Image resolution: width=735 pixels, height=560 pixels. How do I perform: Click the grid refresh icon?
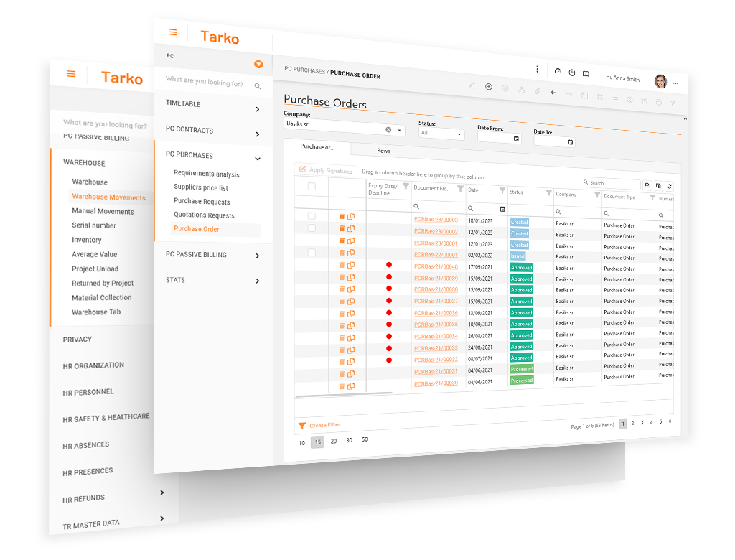pos(669,186)
